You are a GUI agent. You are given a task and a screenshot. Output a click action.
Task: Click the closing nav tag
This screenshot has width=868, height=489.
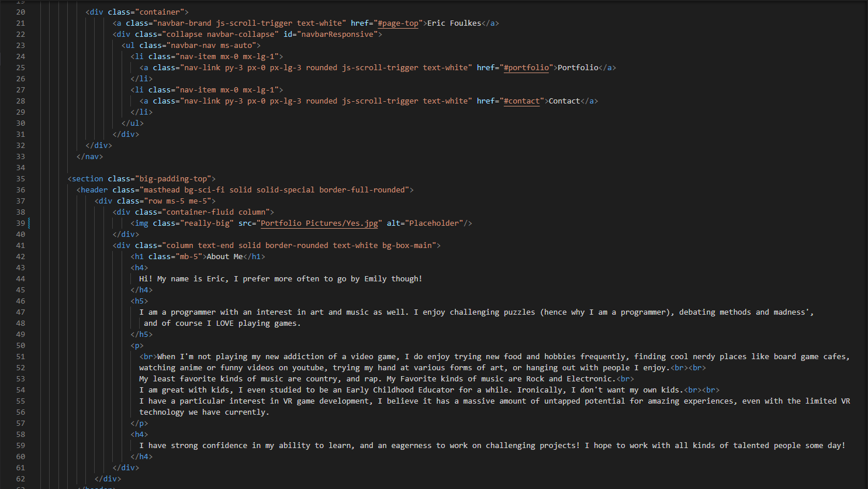89,157
